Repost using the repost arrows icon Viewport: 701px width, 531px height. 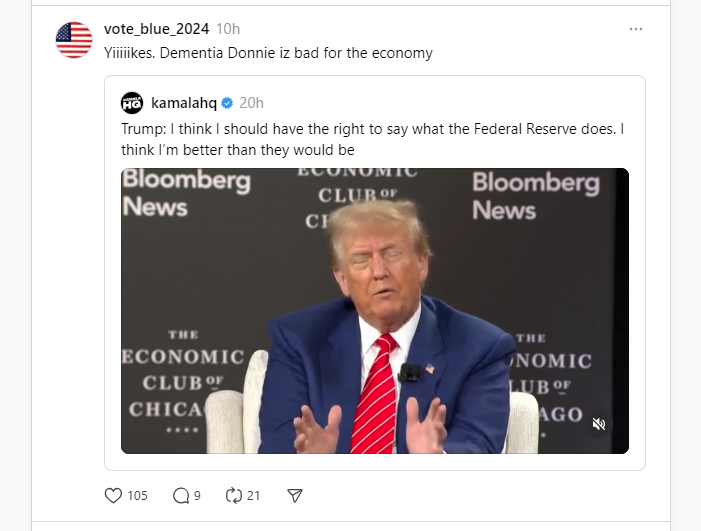coord(235,495)
